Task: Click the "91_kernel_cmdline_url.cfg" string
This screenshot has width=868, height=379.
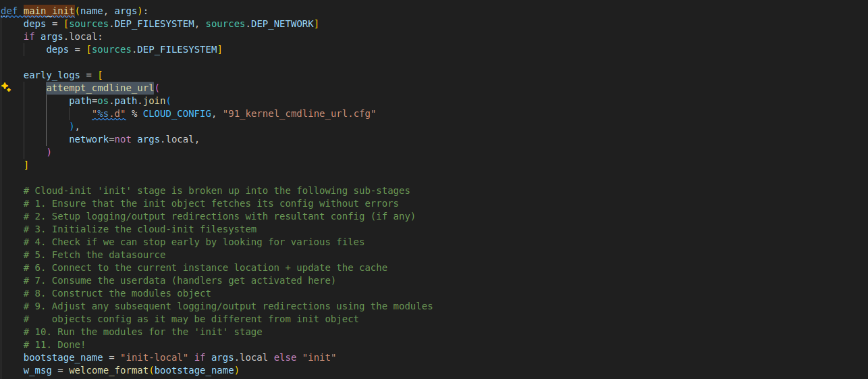Action: pyautogui.click(x=299, y=113)
